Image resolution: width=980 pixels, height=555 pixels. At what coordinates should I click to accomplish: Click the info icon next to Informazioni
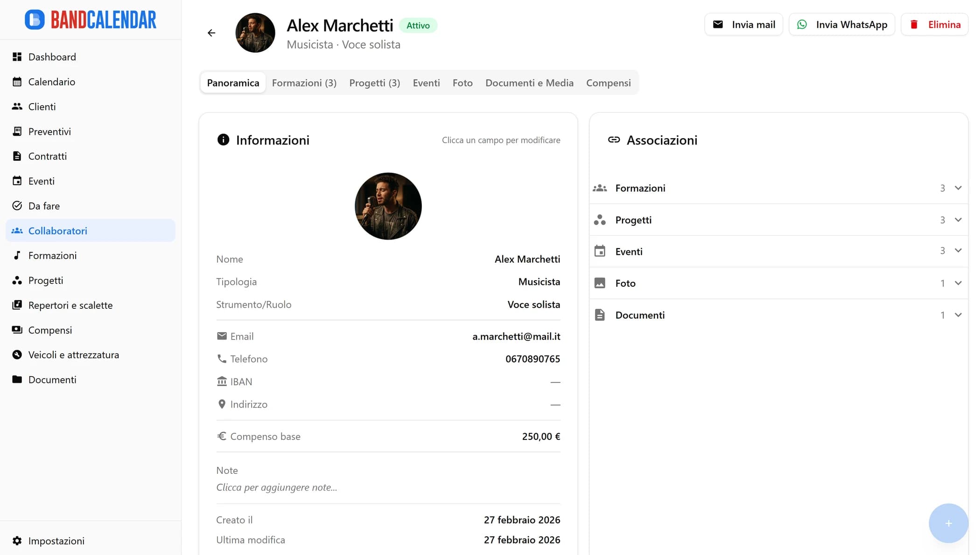(223, 139)
